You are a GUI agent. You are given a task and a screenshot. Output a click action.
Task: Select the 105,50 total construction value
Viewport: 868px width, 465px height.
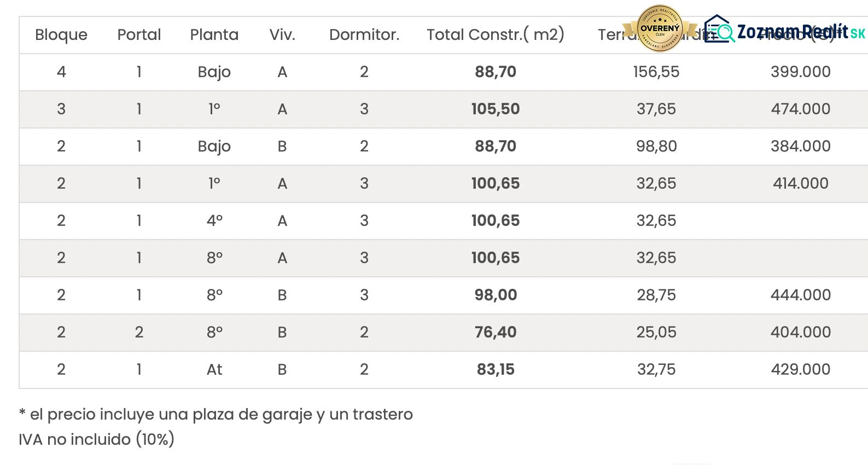[x=496, y=109]
